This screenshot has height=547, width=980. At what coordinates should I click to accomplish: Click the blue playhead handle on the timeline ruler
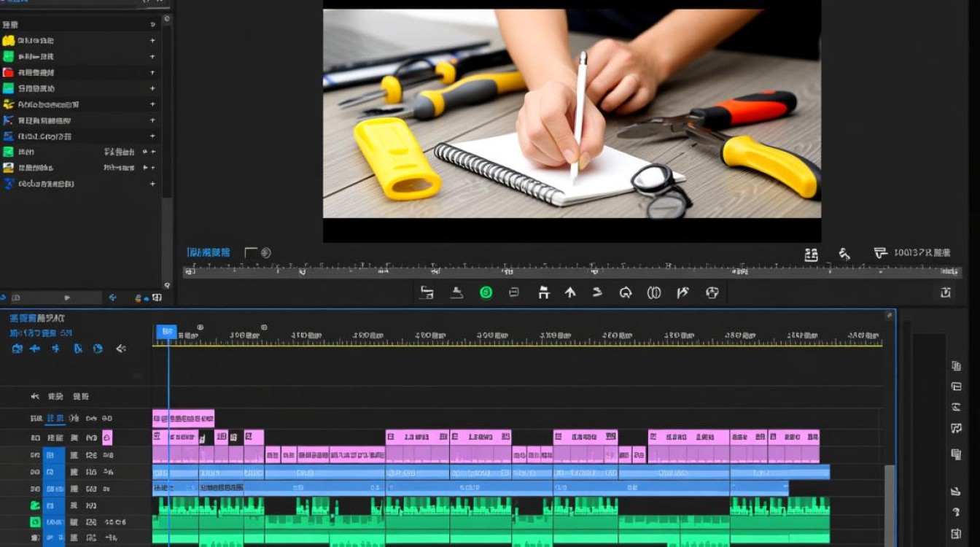click(166, 332)
